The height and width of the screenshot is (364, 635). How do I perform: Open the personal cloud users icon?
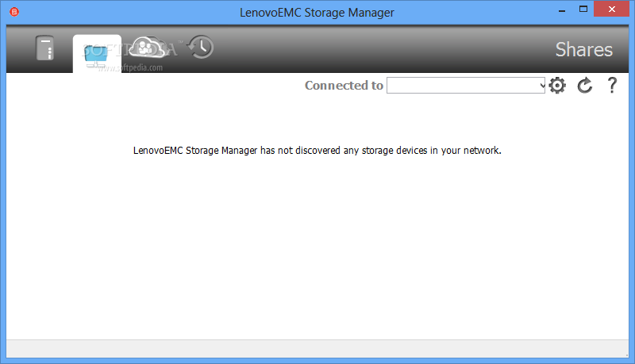(147, 47)
